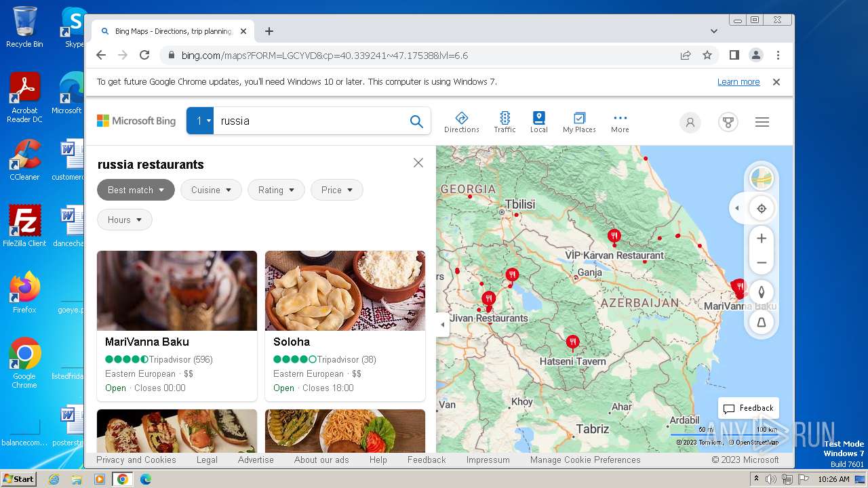This screenshot has width=868, height=488.
Task: Open About our ads footer link
Action: (x=321, y=460)
